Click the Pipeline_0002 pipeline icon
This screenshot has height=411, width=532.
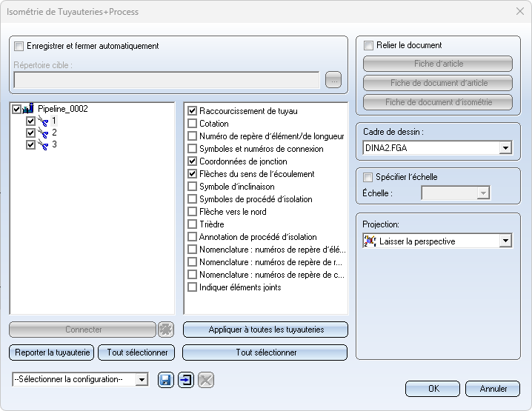(x=28, y=109)
